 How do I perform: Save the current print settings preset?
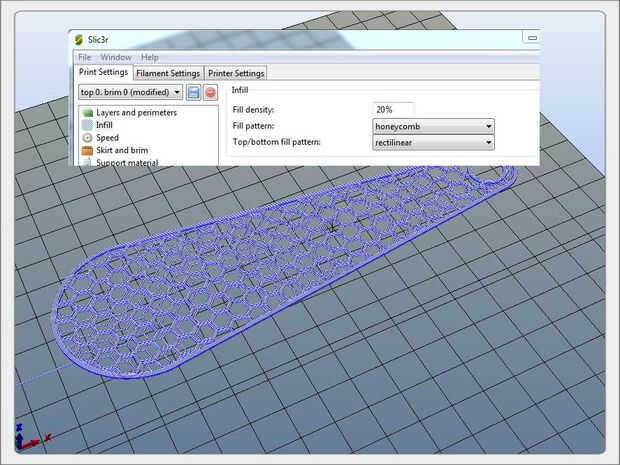pos(193,93)
